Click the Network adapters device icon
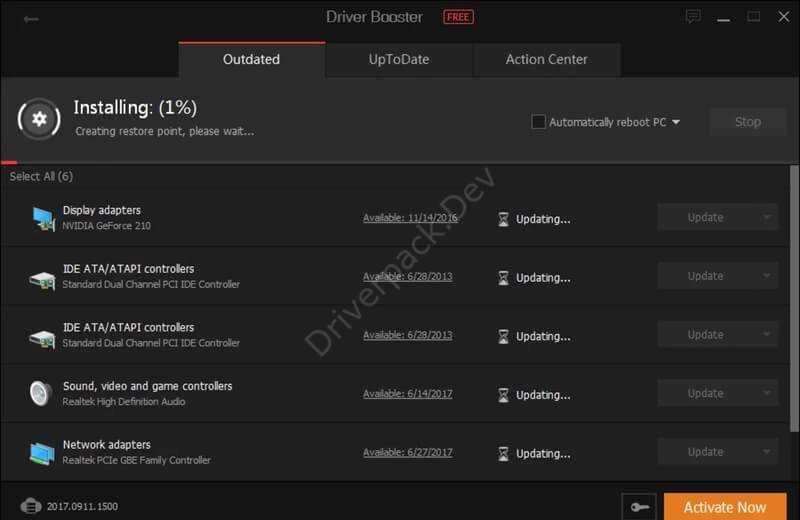800x520 pixels. (42, 453)
